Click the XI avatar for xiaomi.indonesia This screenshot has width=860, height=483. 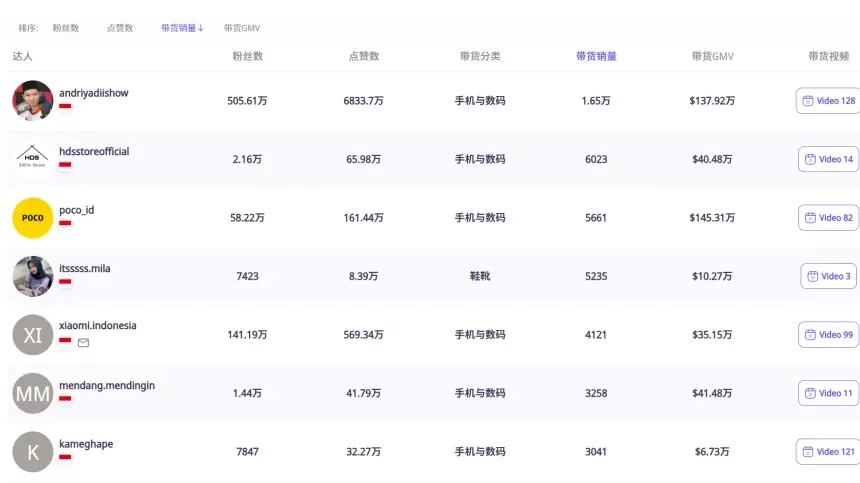tap(33, 334)
